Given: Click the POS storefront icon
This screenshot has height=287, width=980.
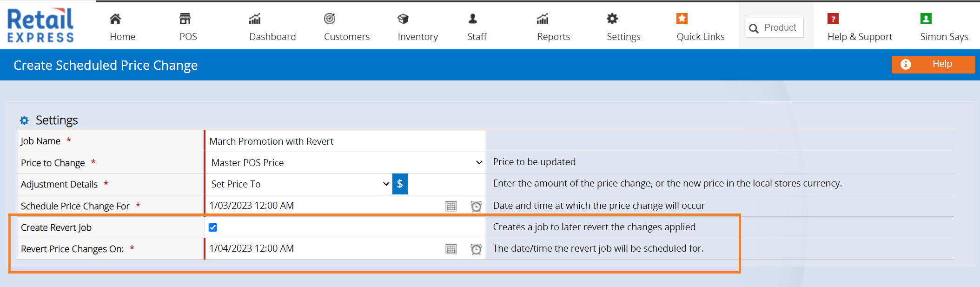Looking at the screenshot, I should tap(185, 19).
